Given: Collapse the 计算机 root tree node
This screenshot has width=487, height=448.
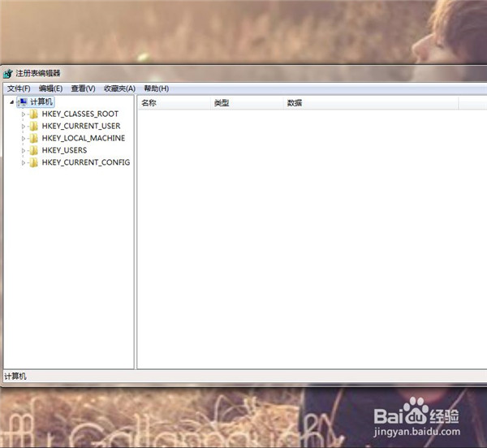Looking at the screenshot, I should tap(11, 102).
